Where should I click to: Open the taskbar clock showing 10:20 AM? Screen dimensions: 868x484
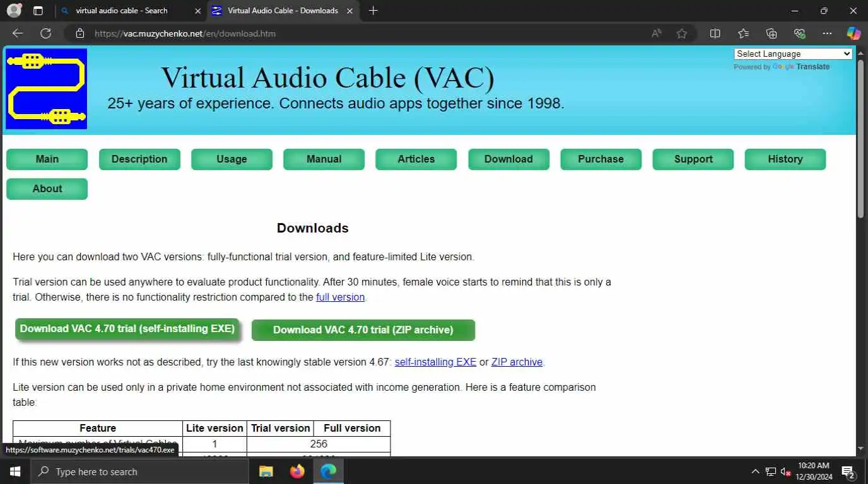(x=814, y=471)
